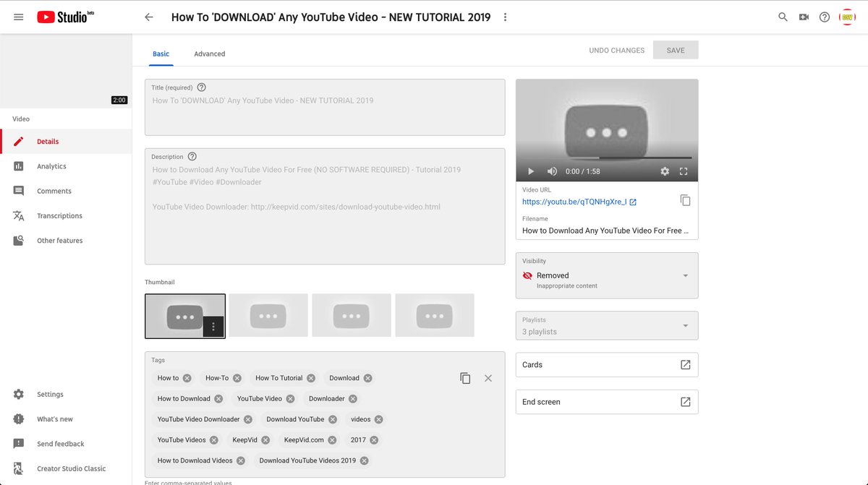Image resolution: width=868 pixels, height=485 pixels.
Task: Enter fullscreen in video preview
Action: pyautogui.click(x=684, y=171)
